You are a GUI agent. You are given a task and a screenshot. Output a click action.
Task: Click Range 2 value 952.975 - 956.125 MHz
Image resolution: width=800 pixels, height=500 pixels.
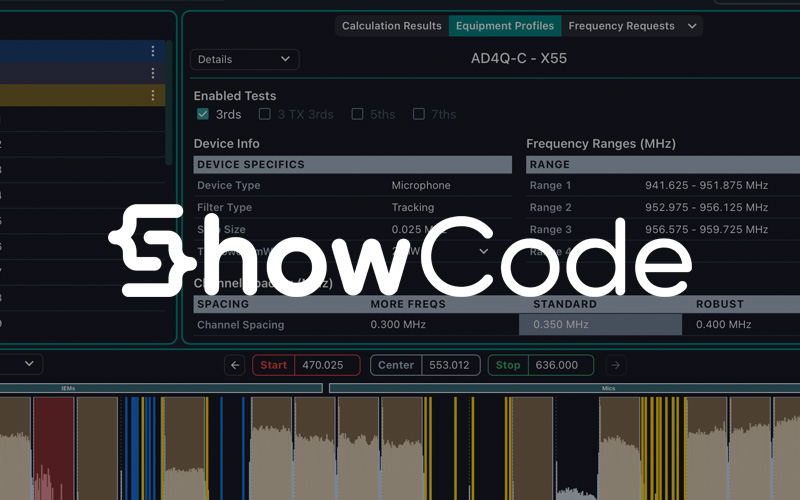pyautogui.click(x=706, y=207)
